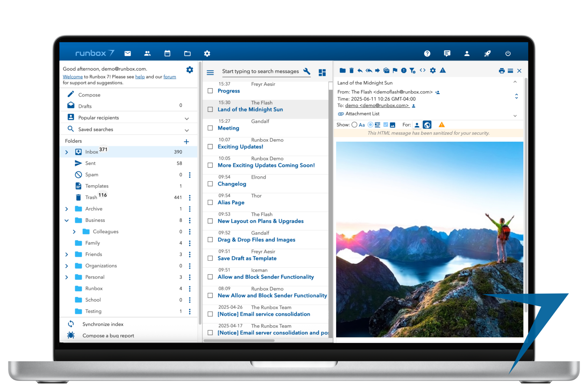Open the chat feedback icon in top bar

point(447,53)
